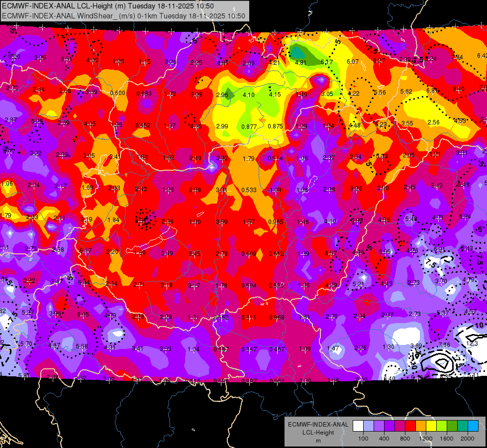Image resolution: width=487 pixels, height=448 pixels.
Task: Select the value 2.99
Action: tap(222, 126)
